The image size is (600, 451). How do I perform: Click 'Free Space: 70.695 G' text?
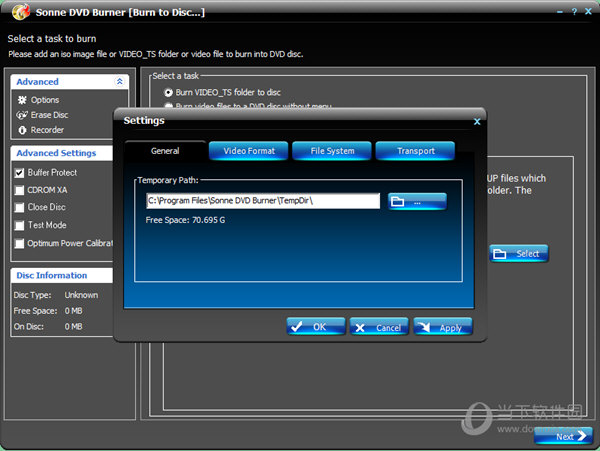click(185, 220)
